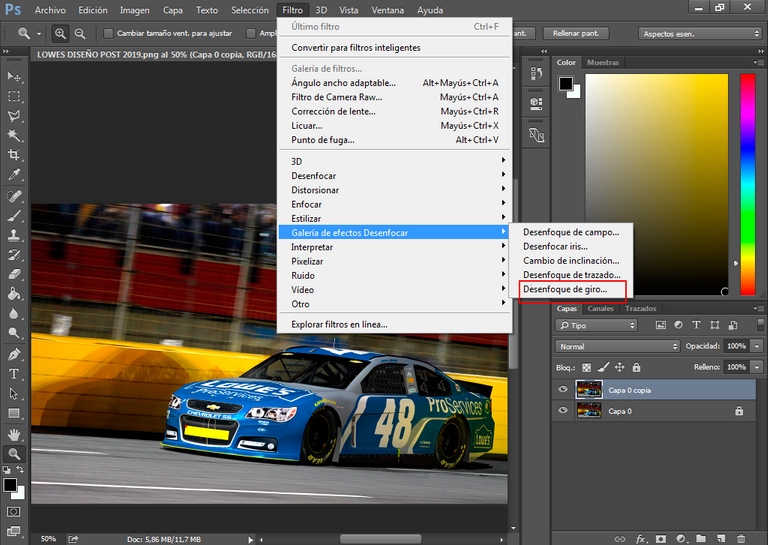Select the Rectangular Marquee tool
The height and width of the screenshot is (545, 768).
coord(14,96)
